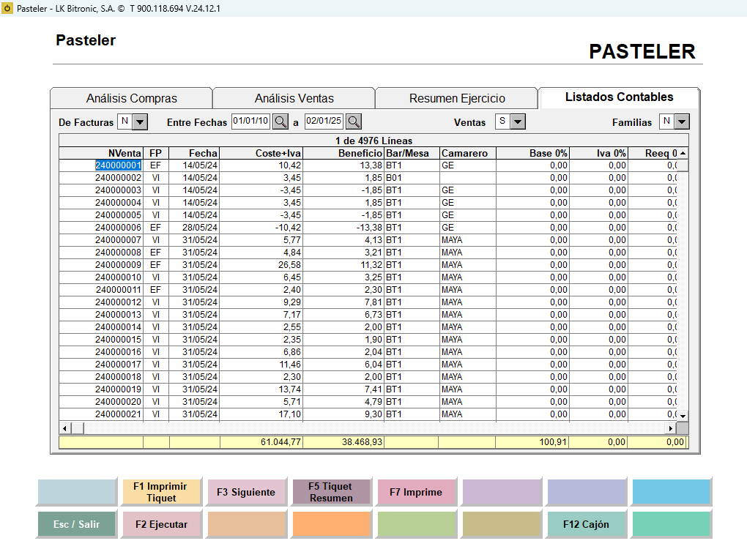Open the end date calendar lookup (magnifier)

pyautogui.click(x=354, y=122)
